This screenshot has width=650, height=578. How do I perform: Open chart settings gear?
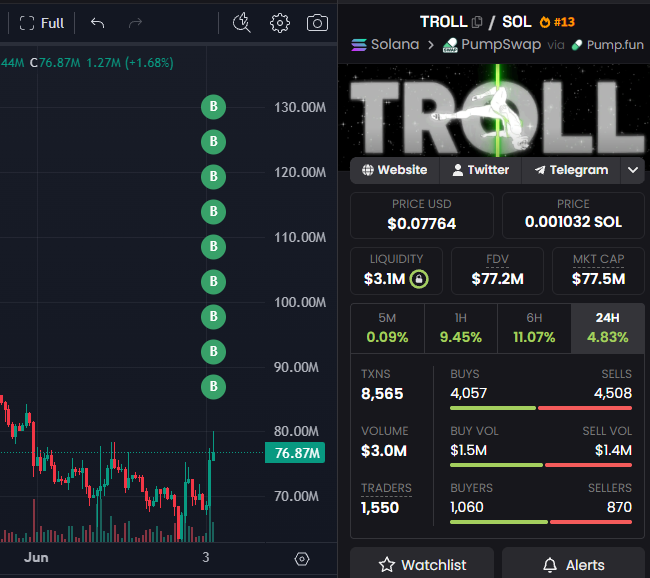[280, 23]
